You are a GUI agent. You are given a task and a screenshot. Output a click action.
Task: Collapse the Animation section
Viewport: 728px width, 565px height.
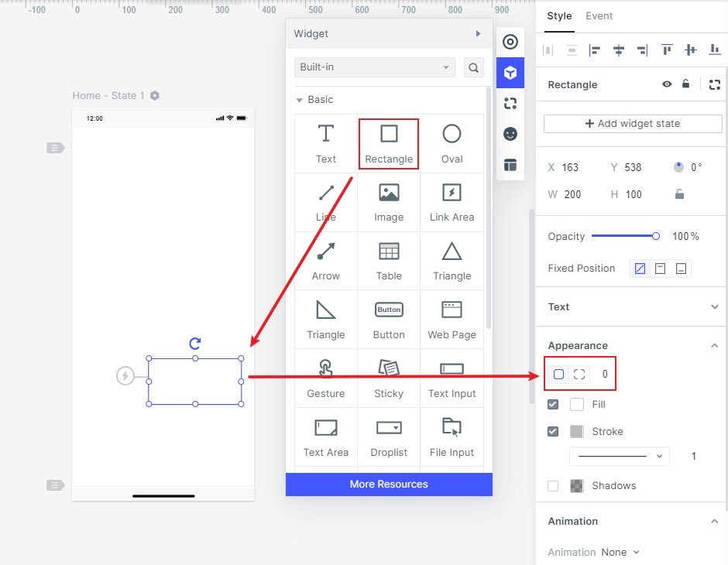715,521
